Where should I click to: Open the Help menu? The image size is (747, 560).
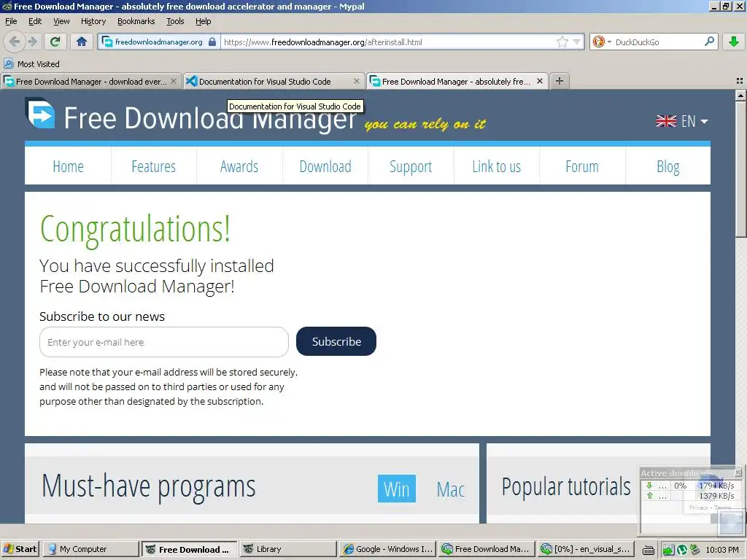204,21
